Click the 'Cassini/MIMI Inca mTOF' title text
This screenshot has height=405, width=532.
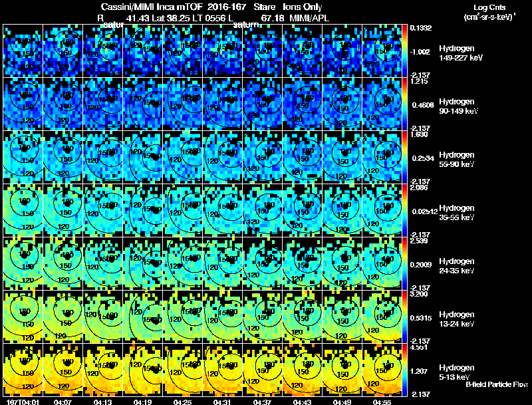[x=152, y=7]
